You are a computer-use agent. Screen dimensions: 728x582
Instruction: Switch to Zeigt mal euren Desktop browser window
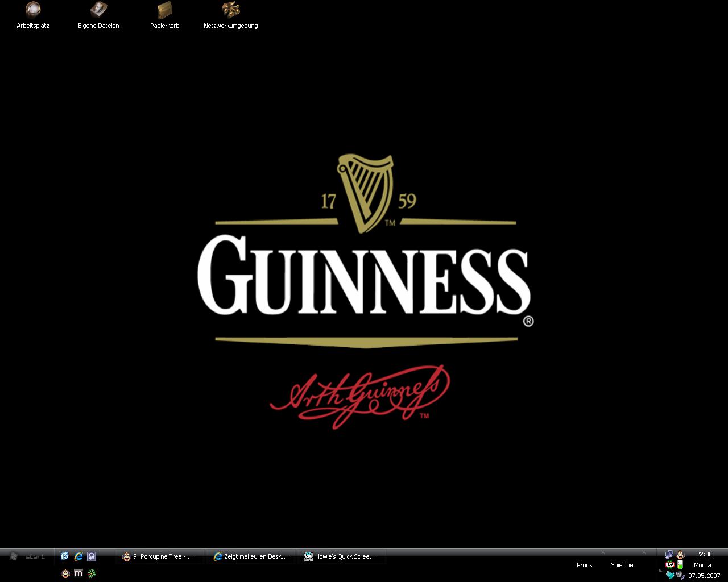(252, 556)
